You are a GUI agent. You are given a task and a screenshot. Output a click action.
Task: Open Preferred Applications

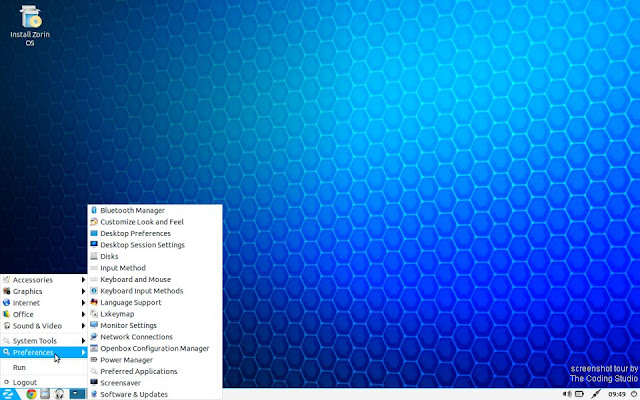point(155,371)
